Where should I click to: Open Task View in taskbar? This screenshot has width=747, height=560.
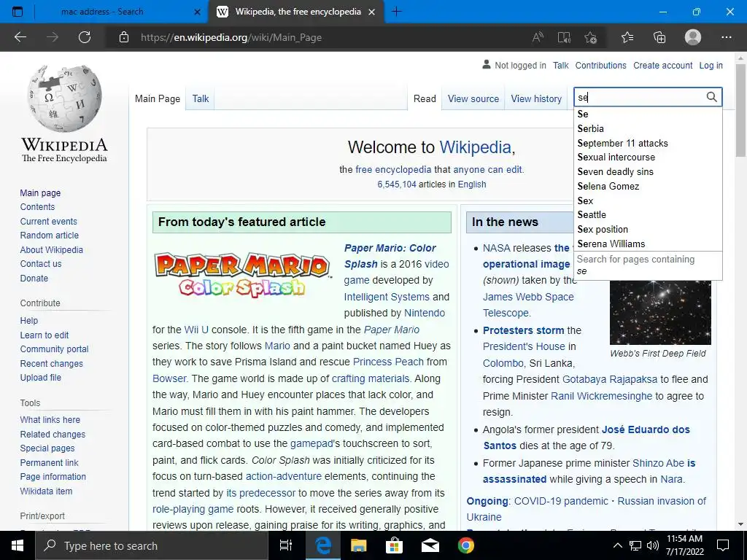coord(286,545)
